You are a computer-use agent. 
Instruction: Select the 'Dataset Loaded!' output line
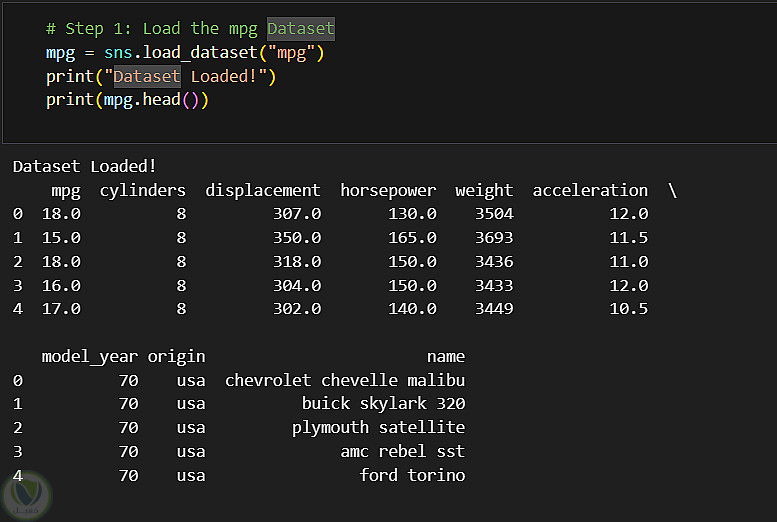point(85,166)
